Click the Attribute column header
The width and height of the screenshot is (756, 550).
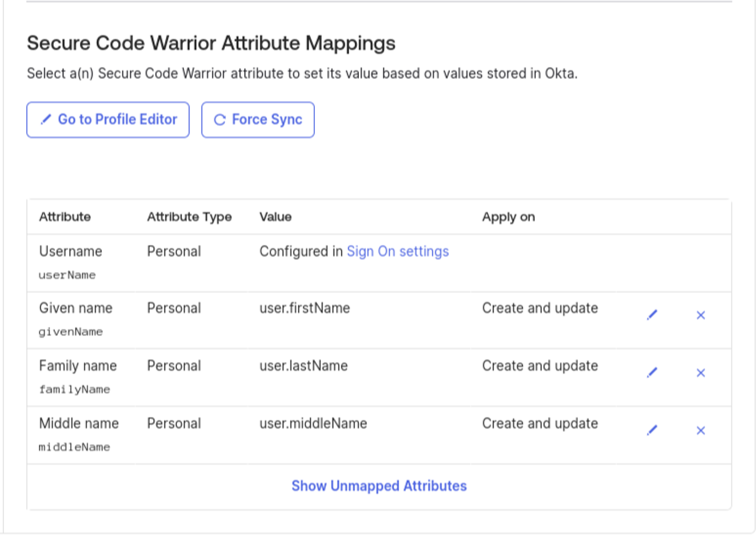[x=65, y=217]
